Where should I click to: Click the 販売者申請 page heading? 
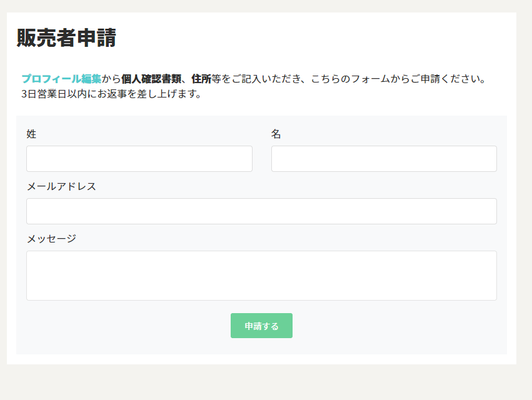tap(66, 38)
